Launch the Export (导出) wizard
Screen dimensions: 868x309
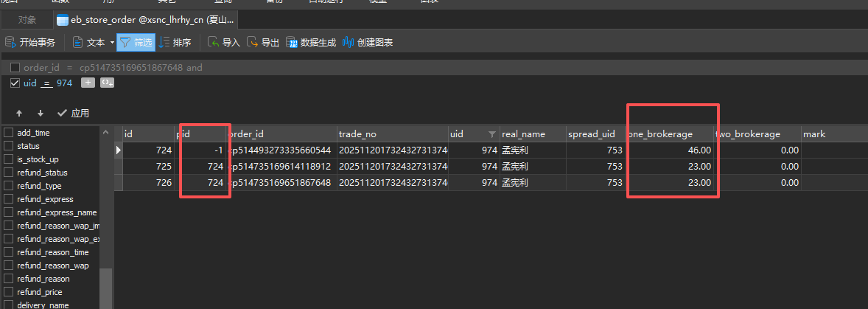click(x=263, y=42)
